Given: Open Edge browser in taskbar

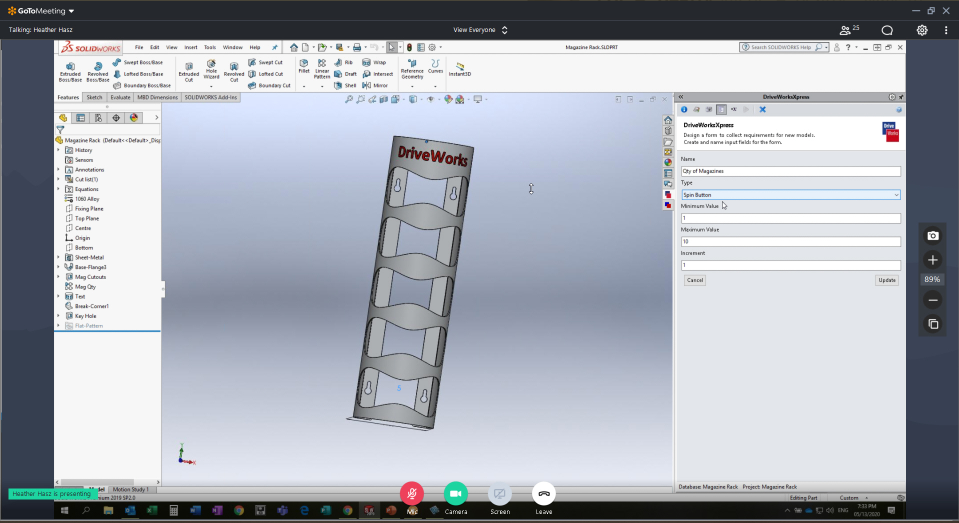Looking at the screenshot, I should [x=304, y=510].
